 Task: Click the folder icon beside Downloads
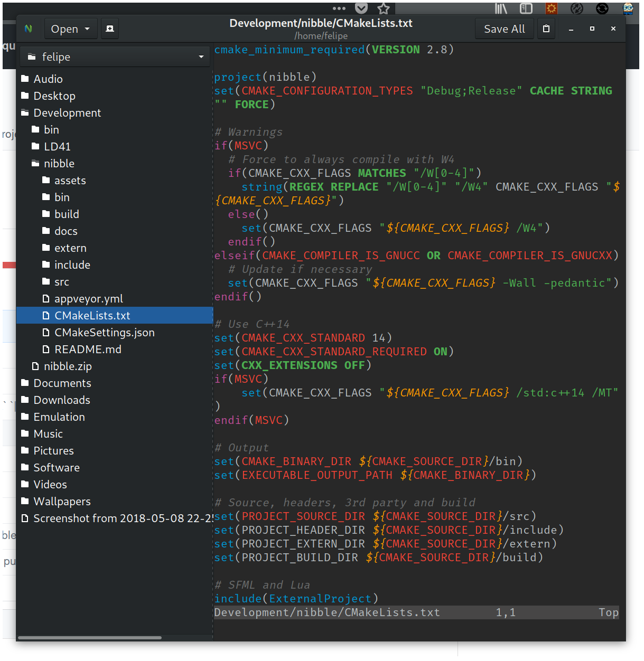click(x=25, y=400)
